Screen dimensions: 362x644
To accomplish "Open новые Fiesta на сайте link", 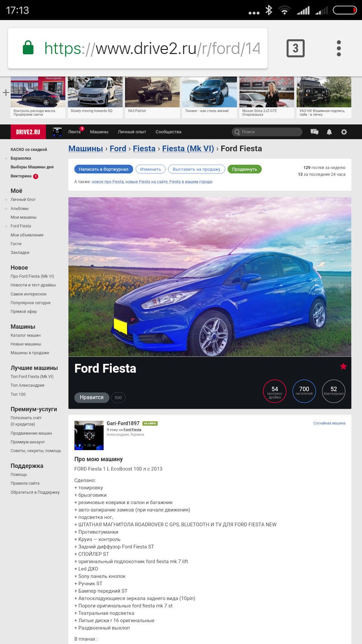I will click(147, 182).
